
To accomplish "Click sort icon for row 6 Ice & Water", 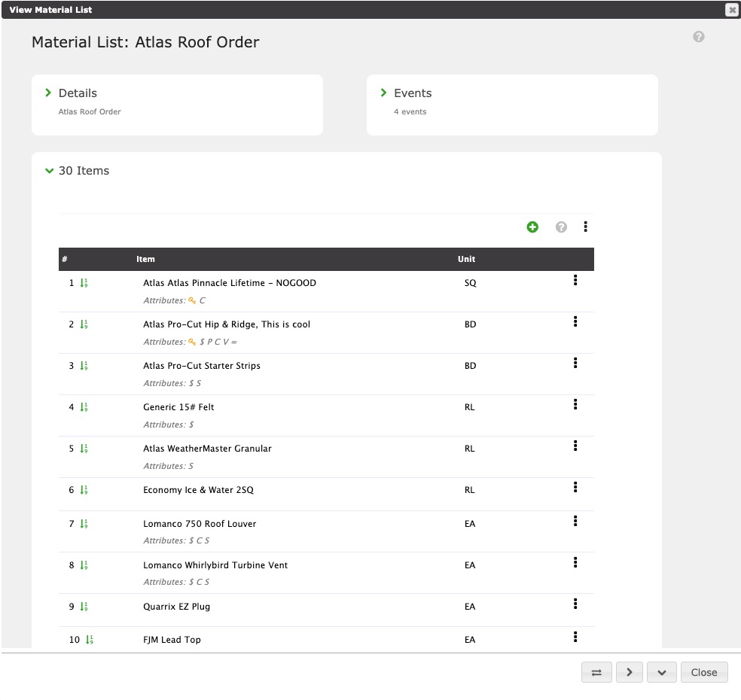I will pos(84,490).
